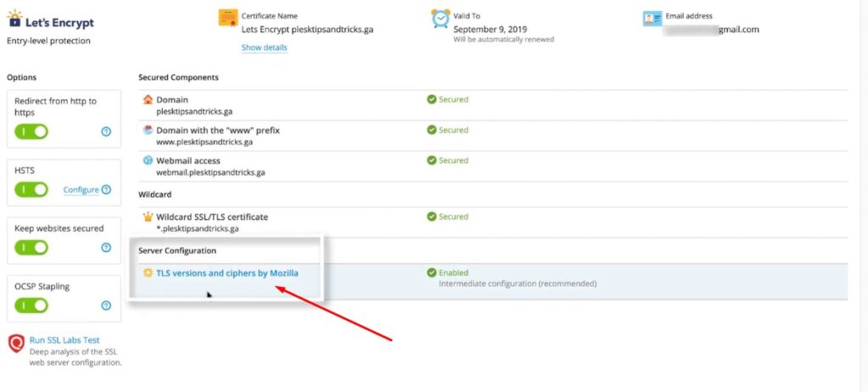The width and height of the screenshot is (868, 392).
Task: Click the Webmail access label
Action: (x=188, y=160)
